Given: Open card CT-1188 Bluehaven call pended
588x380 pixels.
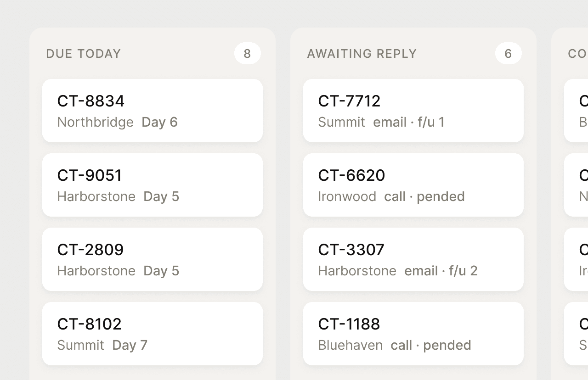Looking at the screenshot, I should point(413,334).
